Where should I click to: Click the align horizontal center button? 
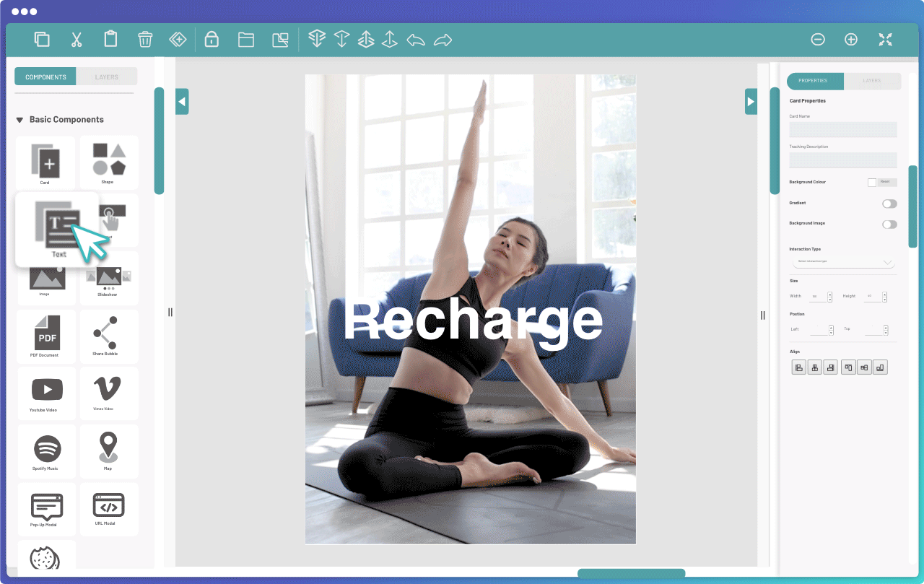[815, 367]
